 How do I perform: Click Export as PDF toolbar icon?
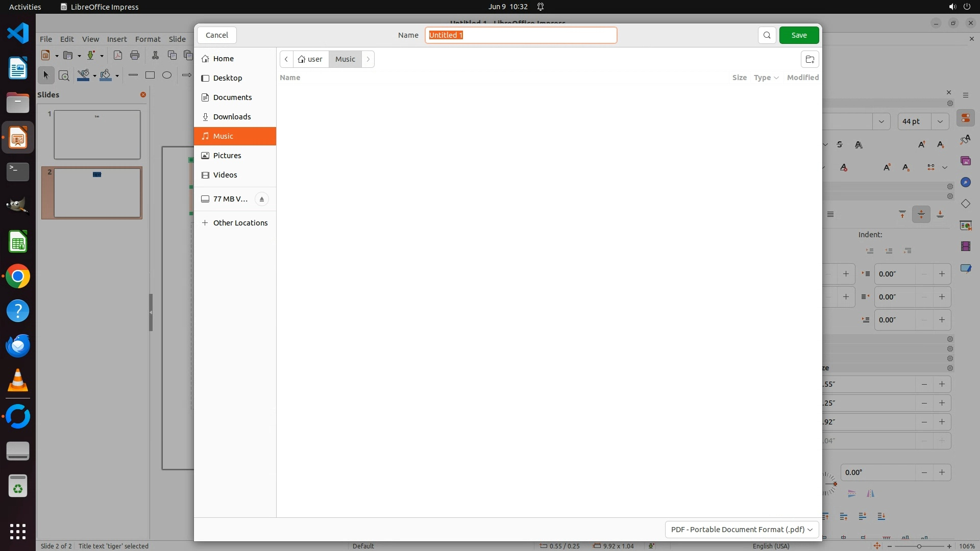(x=117, y=55)
